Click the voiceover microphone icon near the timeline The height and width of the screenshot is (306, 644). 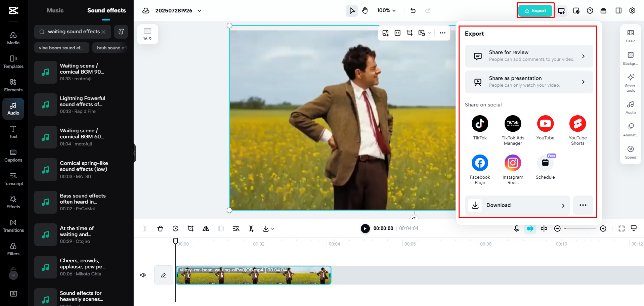click(x=516, y=228)
